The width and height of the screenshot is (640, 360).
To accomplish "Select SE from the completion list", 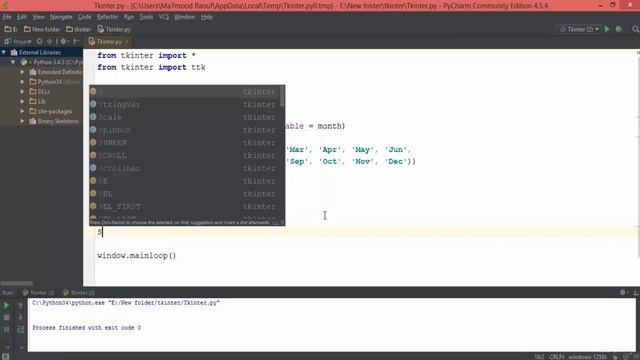I will (x=187, y=181).
